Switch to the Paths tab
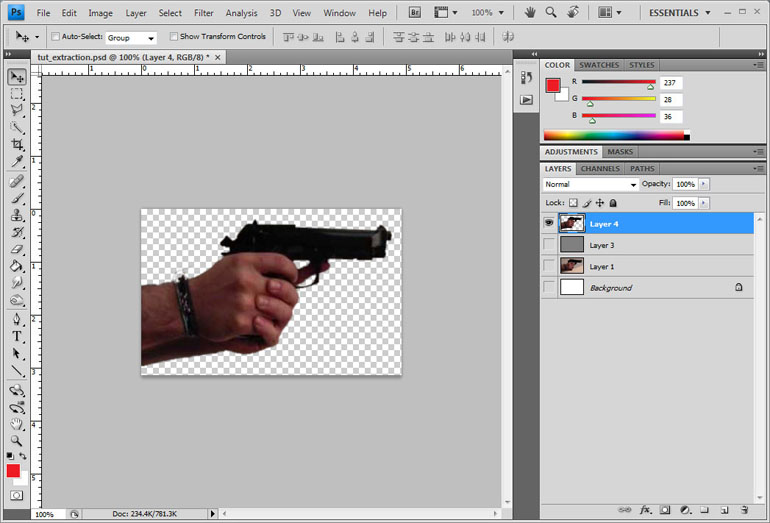This screenshot has width=770, height=523. coord(642,168)
